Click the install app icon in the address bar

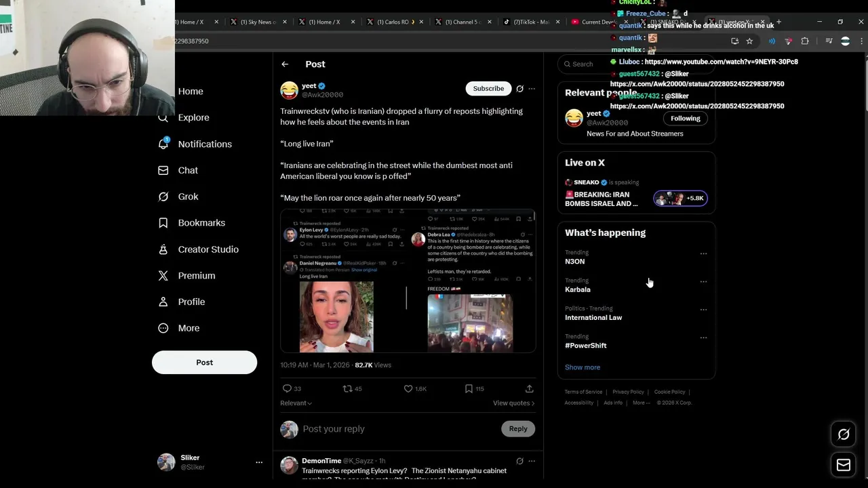point(735,41)
